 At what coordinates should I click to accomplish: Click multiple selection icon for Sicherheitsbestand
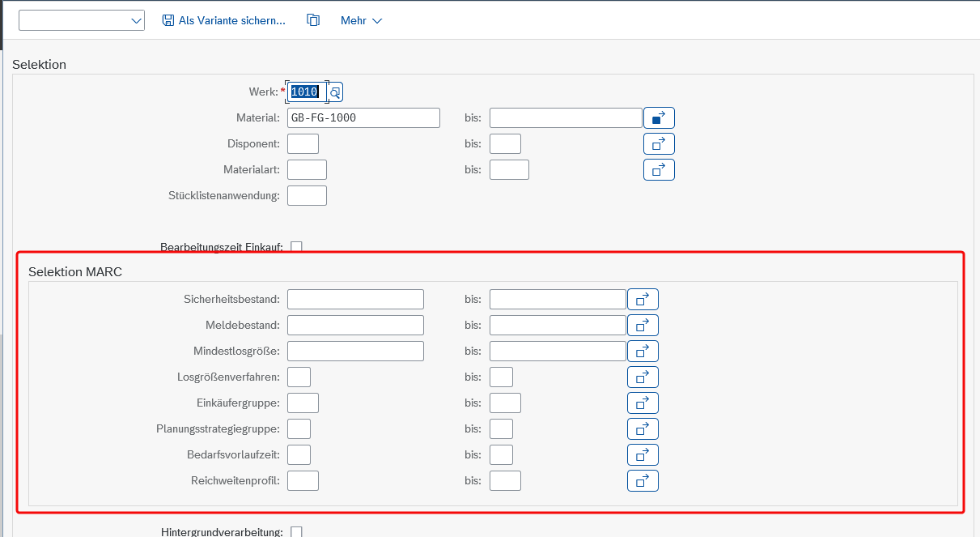click(643, 300)
